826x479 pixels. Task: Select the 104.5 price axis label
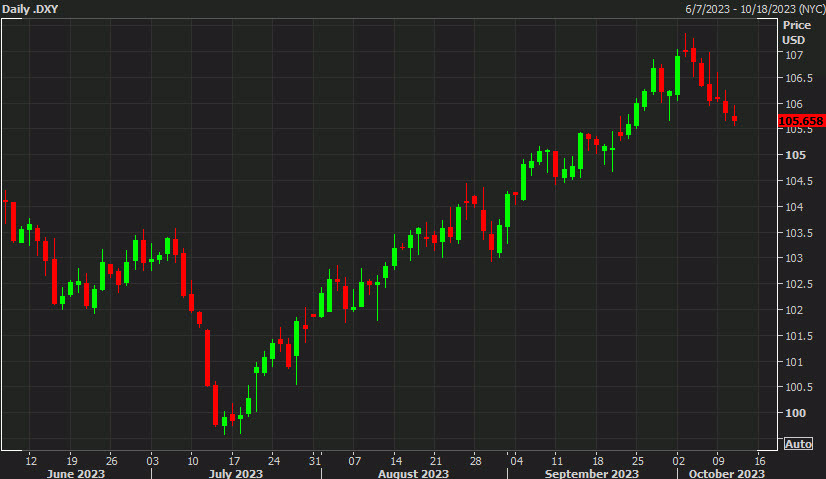(x=798, y=181)
